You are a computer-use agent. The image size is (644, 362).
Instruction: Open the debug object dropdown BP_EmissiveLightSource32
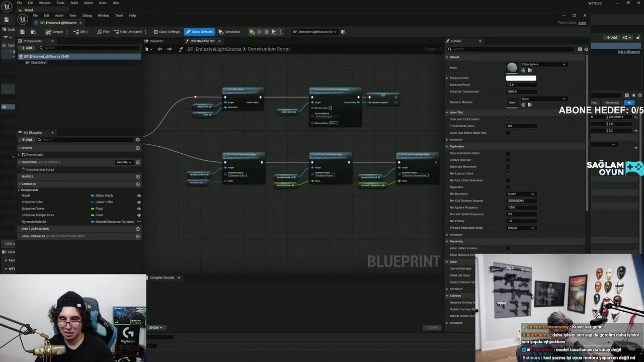(x=314, y=32)
